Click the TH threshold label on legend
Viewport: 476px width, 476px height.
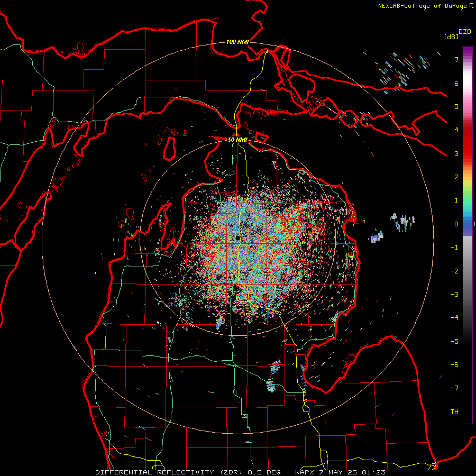click(454, 412)
